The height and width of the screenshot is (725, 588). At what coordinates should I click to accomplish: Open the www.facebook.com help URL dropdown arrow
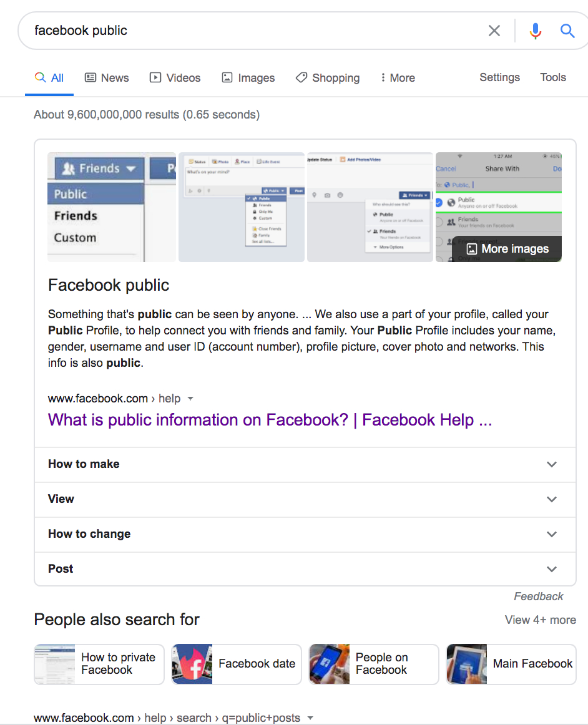[190, 399]
